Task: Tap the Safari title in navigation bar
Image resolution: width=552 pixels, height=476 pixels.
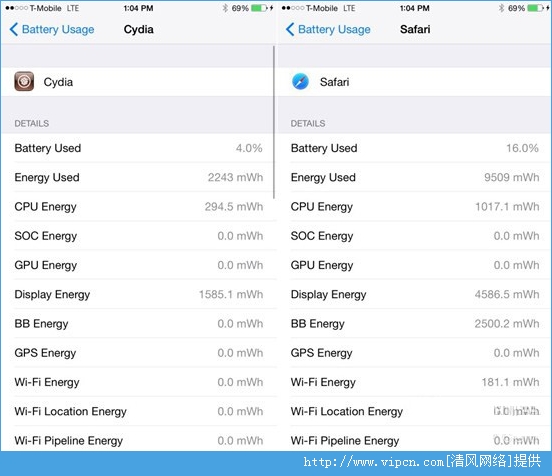Action: pyautogui.click(x=415, y=29)
